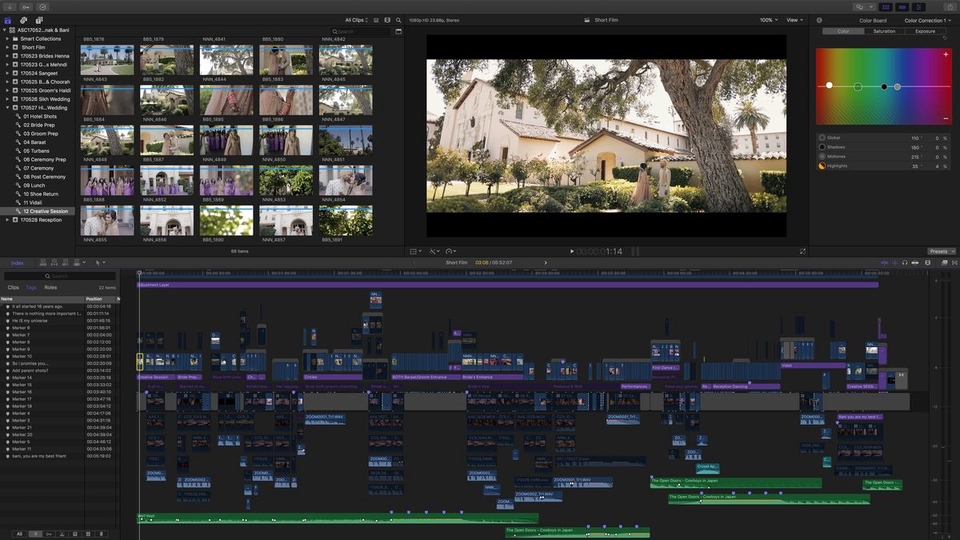Expand the Smart Collections folder
The height and width of the screenshot is (540, 960).
pos(7,39)
